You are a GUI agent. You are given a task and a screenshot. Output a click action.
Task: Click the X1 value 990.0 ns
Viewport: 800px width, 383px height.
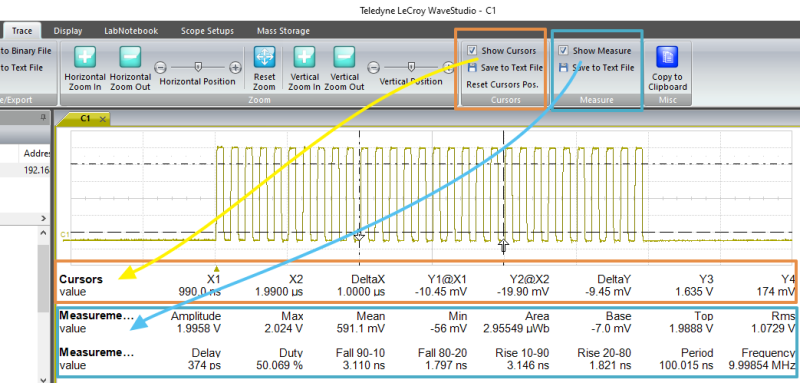pos(199,292)
